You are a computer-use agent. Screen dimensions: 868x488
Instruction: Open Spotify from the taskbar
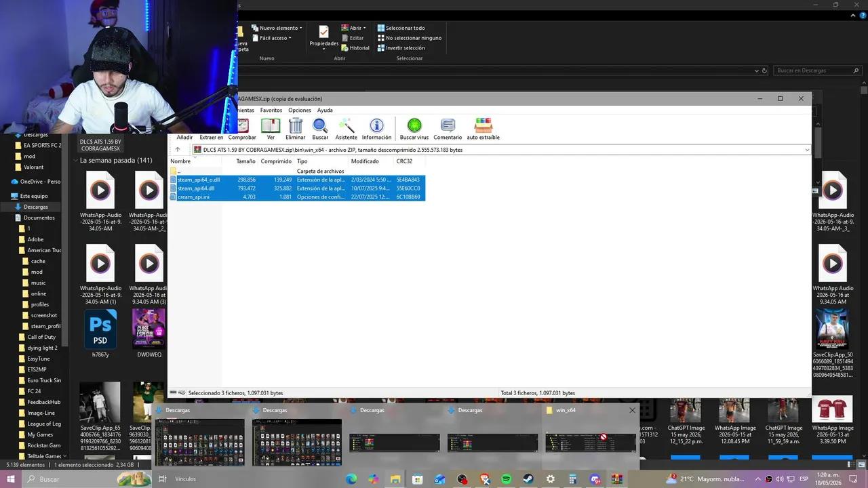(506, 479)
